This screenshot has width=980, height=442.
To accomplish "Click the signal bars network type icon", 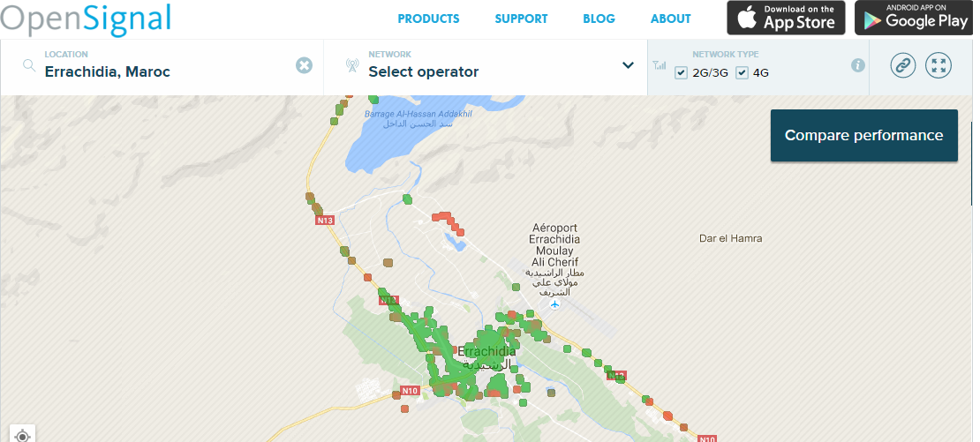I will [659, 65].
